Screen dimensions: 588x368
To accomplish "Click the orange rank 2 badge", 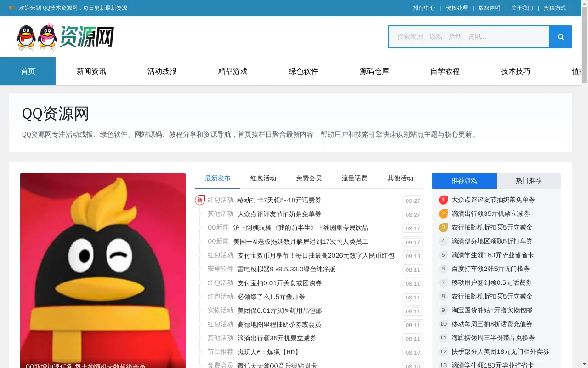I will pos(443,213).
